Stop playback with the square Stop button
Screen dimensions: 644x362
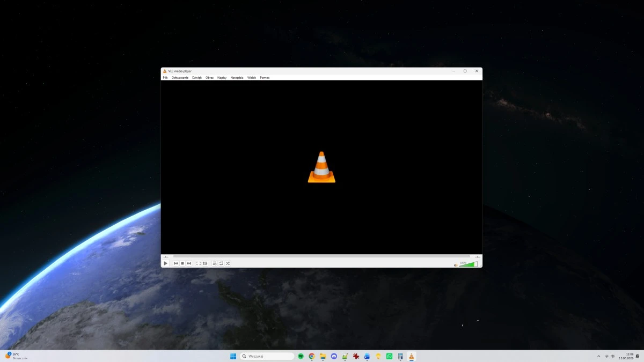pyautogui.click(x=182, y=263)
